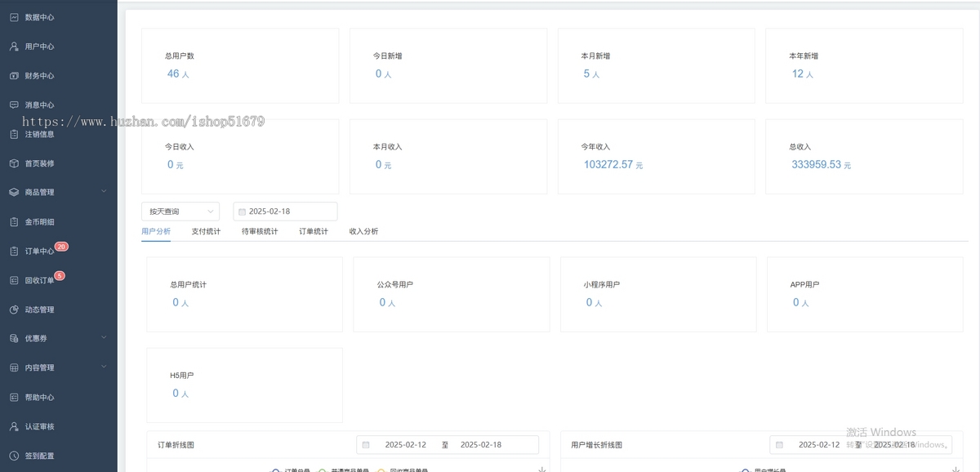Click the 本月新增 5 人 value
This screenshot has width=980, height=472.
[x=592, y=73]
